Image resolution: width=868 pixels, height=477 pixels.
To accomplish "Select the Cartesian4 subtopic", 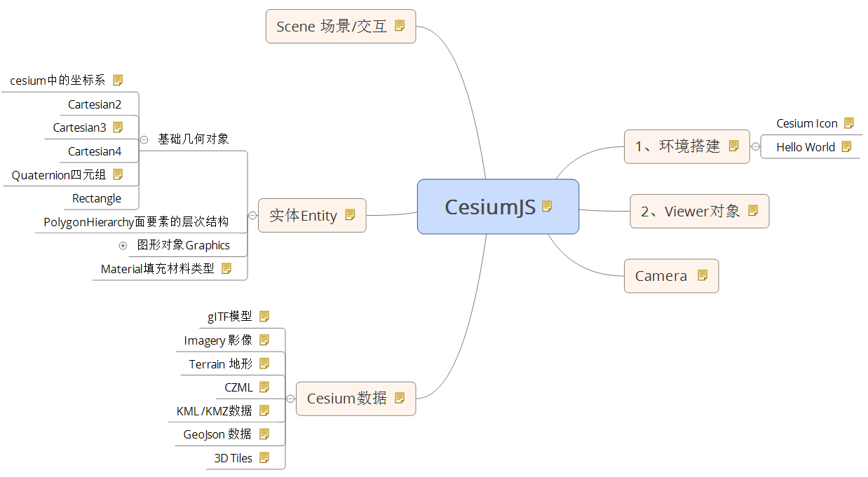I will click(95, 151).
